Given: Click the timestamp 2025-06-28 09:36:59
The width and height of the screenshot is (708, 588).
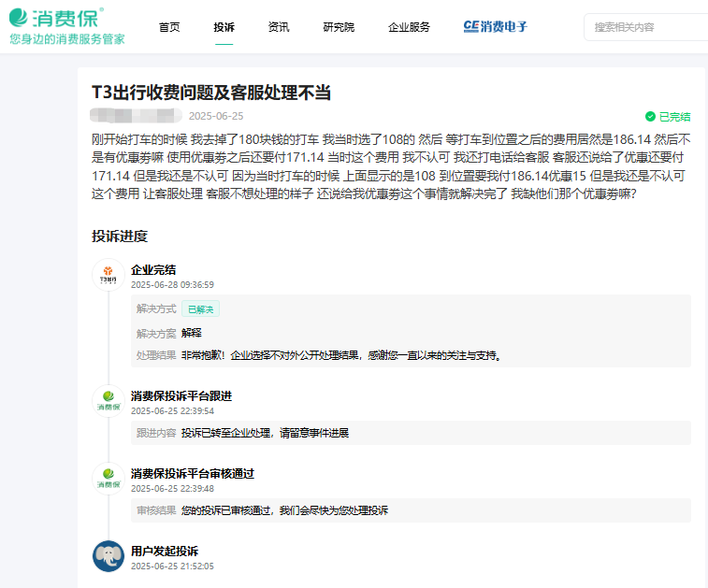Looking at the screenshot, I should [x=172, y=285].
